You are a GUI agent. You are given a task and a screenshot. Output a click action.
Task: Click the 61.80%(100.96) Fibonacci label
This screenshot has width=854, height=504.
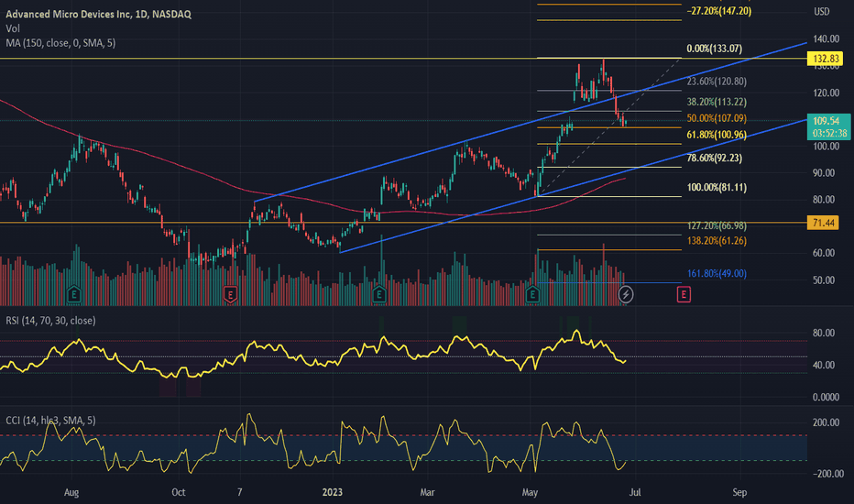coord(717,135)
